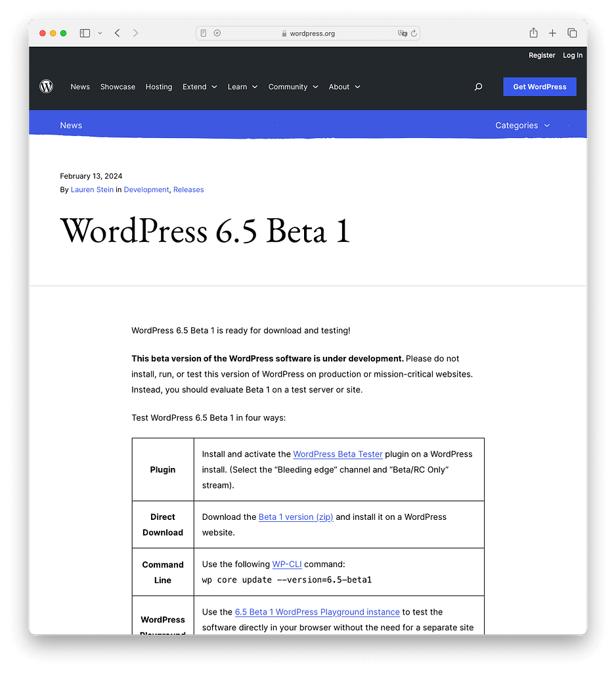Share this page via the share icon
This screenshot has width=616, height=673.
pos(533,33)
